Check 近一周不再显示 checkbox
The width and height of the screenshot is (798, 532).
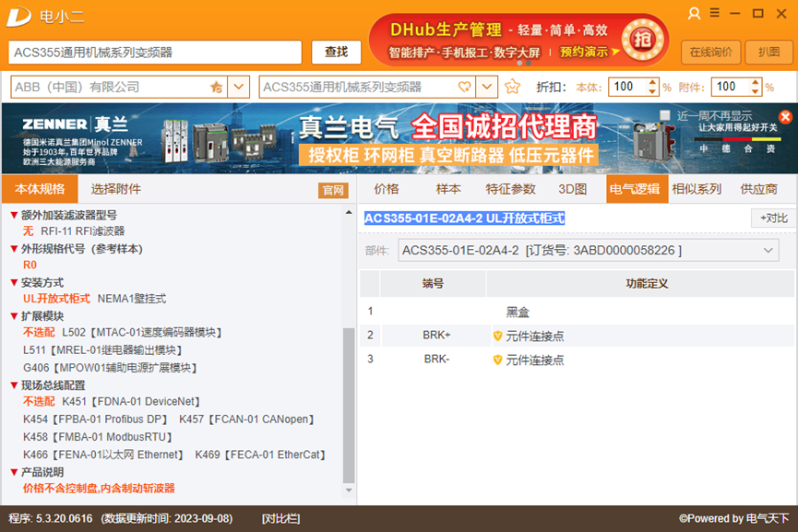coord(664,115)
